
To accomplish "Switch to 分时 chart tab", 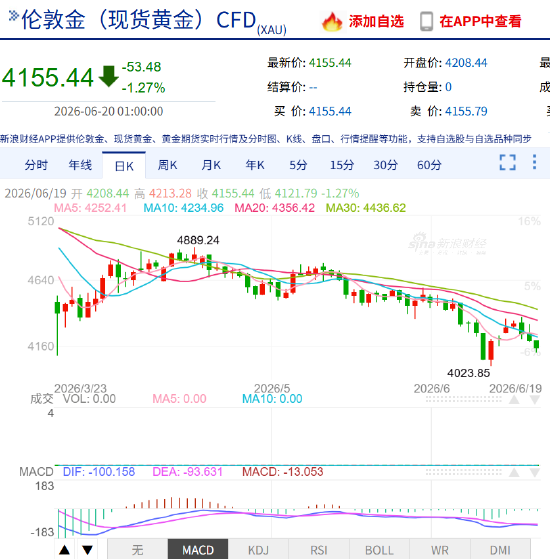I will click(36, 165).
